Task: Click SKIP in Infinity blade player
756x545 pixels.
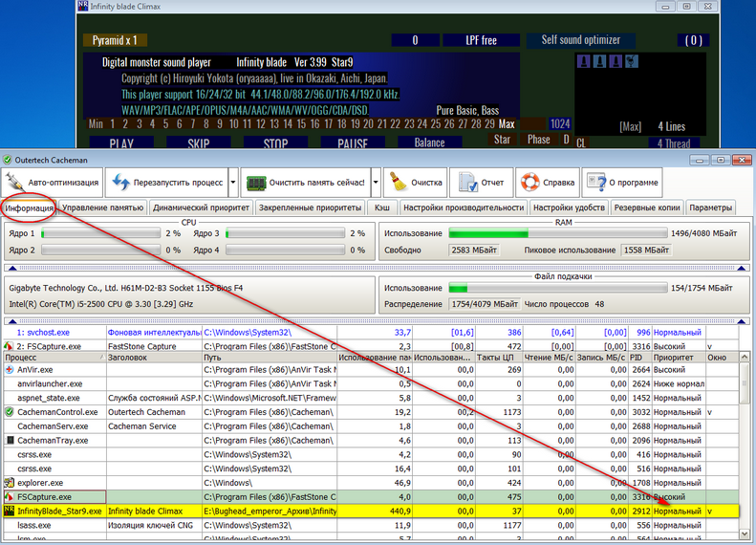Action: [x=199, y=142]
